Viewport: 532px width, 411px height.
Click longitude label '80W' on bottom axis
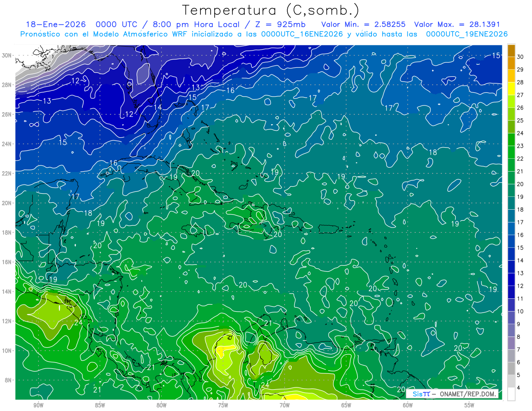pyautogui.click(x=161, y=406)
